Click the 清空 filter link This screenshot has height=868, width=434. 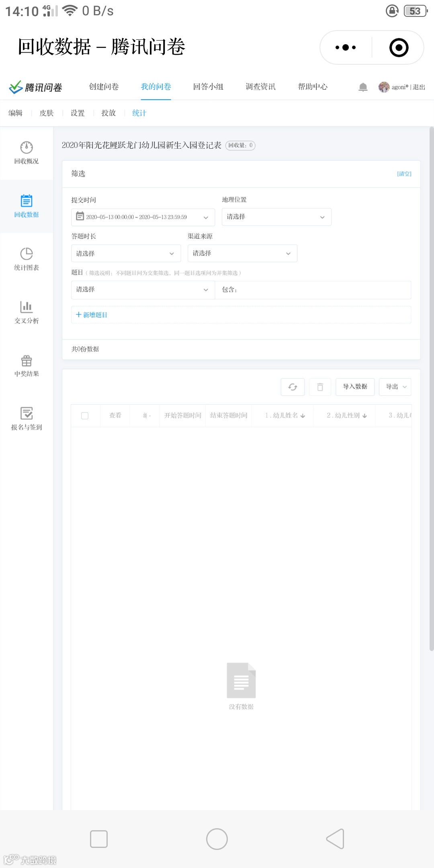click(404, 174)
